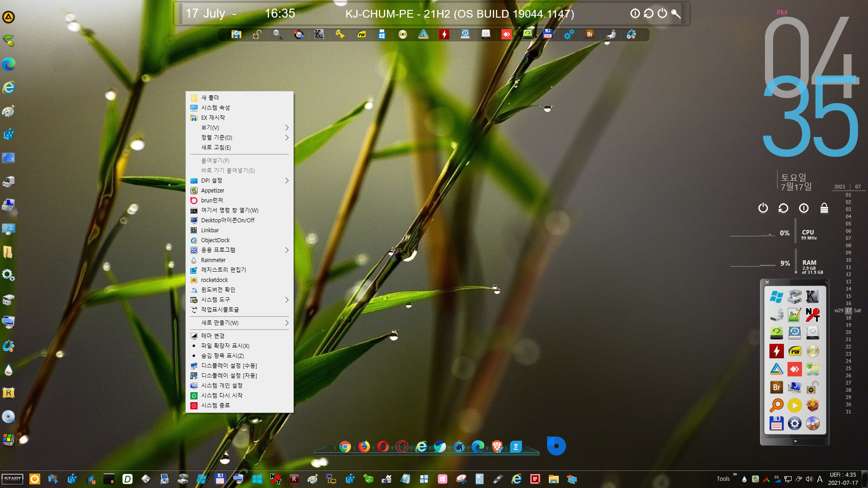
Task: Click NT red key icon in side panel
Action: 812,314
